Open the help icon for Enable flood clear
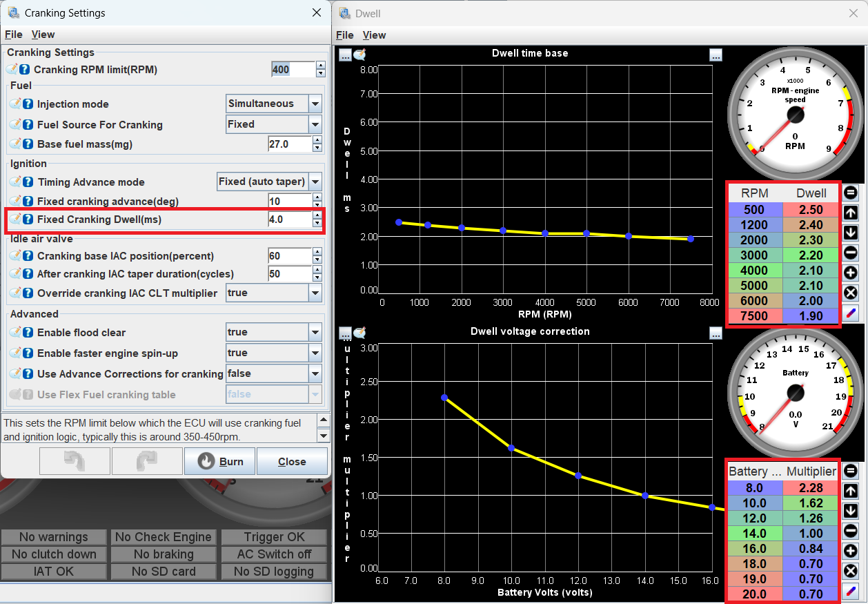Image resolution: width=868 pixels, height=604 pixels. tap(28, 333)
